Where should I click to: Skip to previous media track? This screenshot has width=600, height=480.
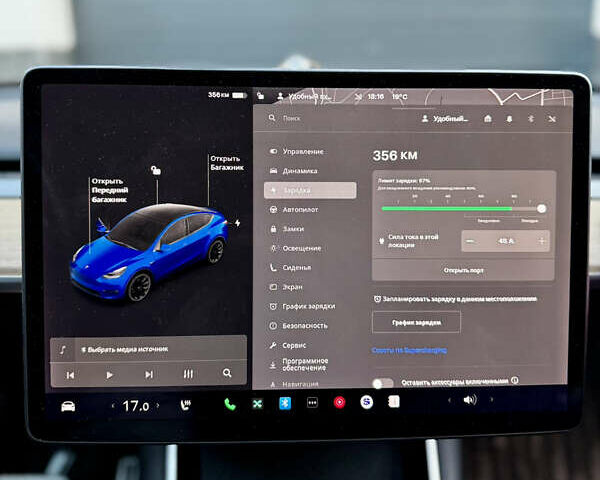70,375
